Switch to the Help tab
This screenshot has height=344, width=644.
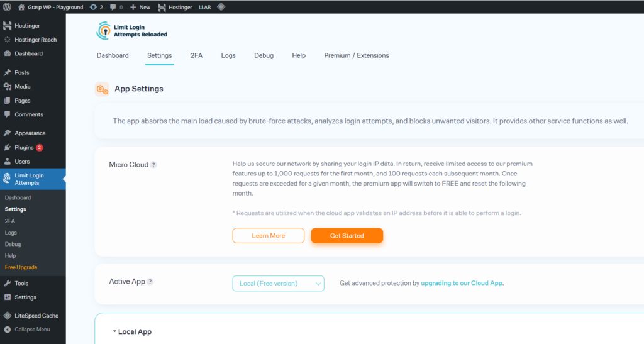pos(299,55)
